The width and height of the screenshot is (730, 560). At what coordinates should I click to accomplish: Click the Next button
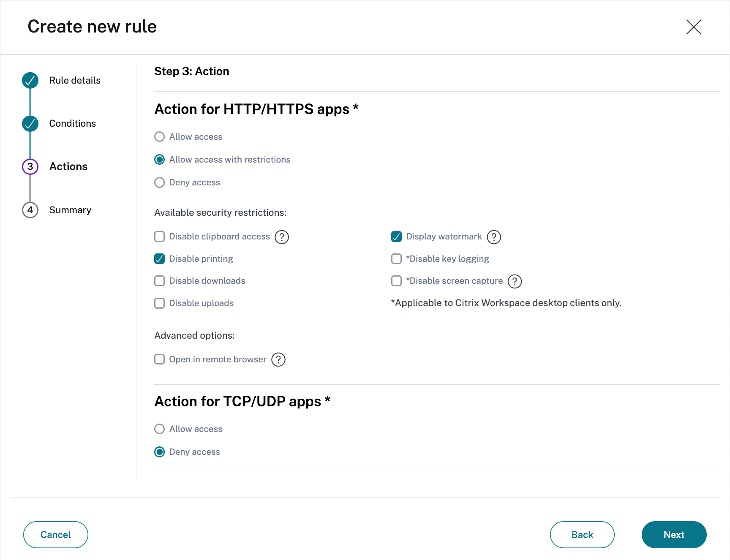pyautogui.click(x=674, y=535)
